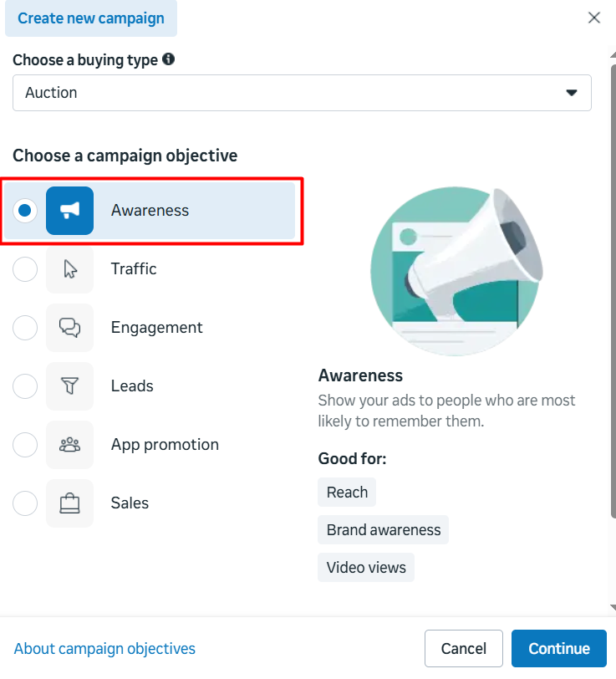Image resolution: width=616 pixels, height=679 pixels.
Task: Click the Video views tag
Action: tap(366, 567)
